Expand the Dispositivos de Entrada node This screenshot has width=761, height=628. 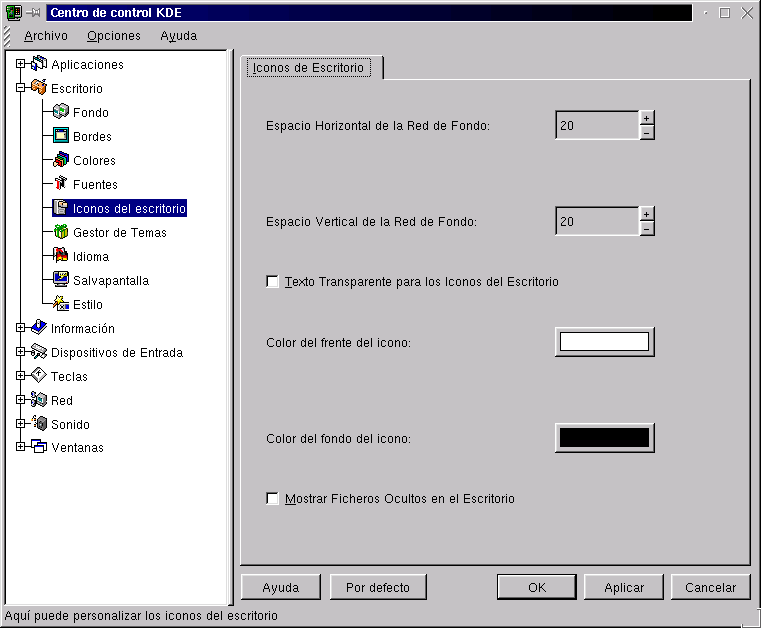21,353
